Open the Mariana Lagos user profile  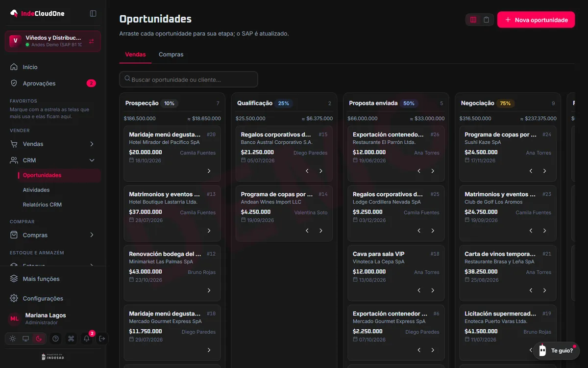coord(53,319)
